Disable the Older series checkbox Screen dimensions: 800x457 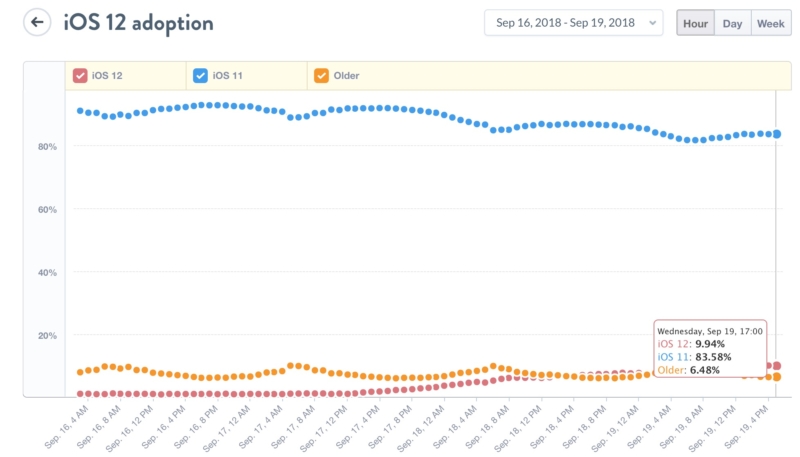(321, 75)
